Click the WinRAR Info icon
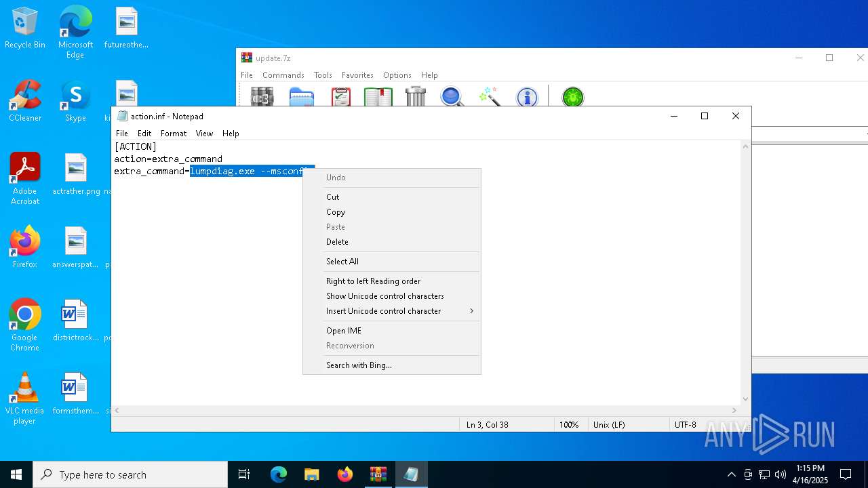Screen dimensions: 868x488 tap(527, 97)
